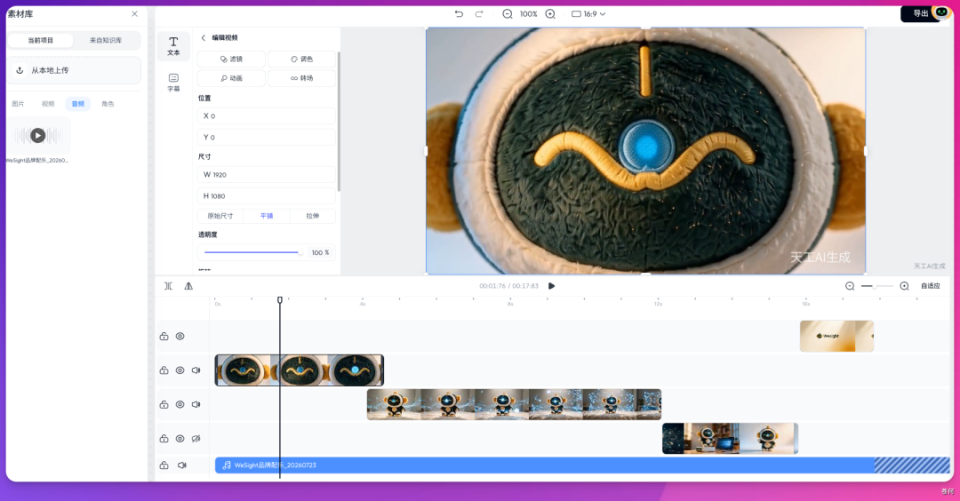Open the 字幕 subtitle tool
Viewport: 960px width, 501px height.
coord(173,82)
